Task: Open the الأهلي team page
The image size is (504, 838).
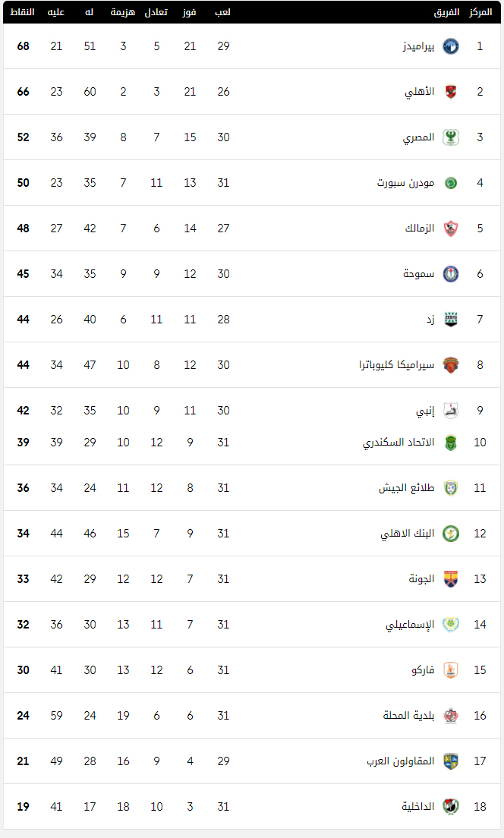Action: (420, 91)
